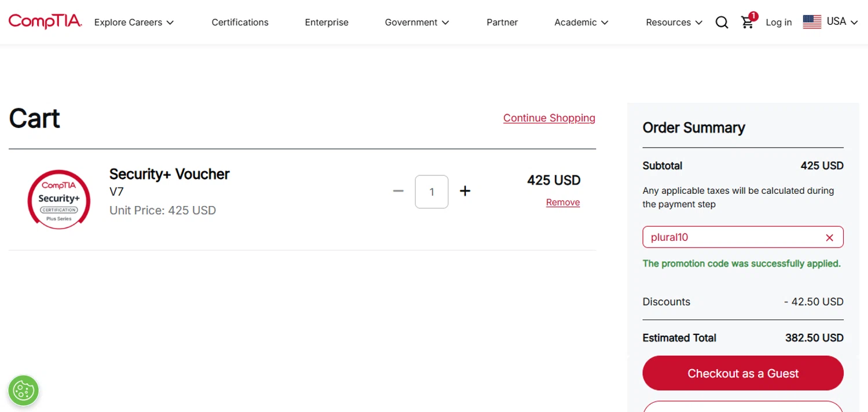
Task: Click Checkout as a Guest button
Action: click(743, 373)
